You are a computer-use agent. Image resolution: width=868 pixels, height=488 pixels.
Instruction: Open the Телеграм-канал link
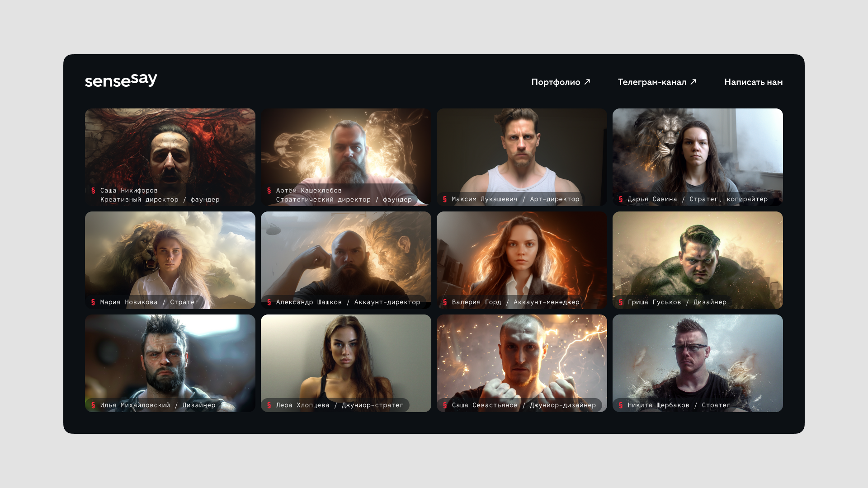[x=657, y=82]
